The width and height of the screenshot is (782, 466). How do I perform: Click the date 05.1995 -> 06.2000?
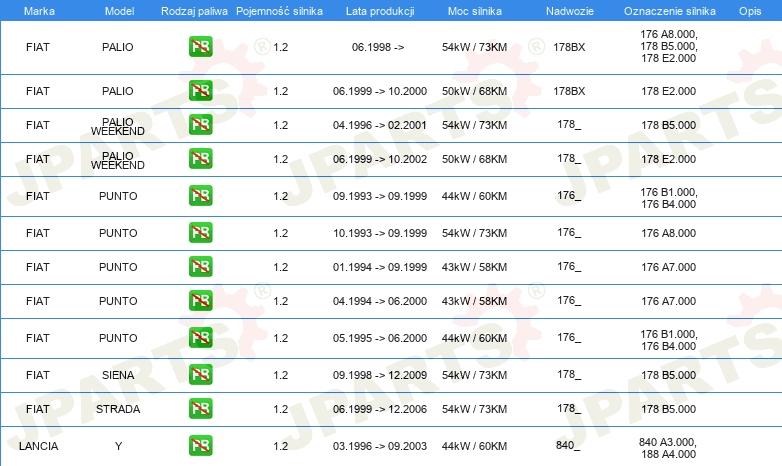(380, 338)
